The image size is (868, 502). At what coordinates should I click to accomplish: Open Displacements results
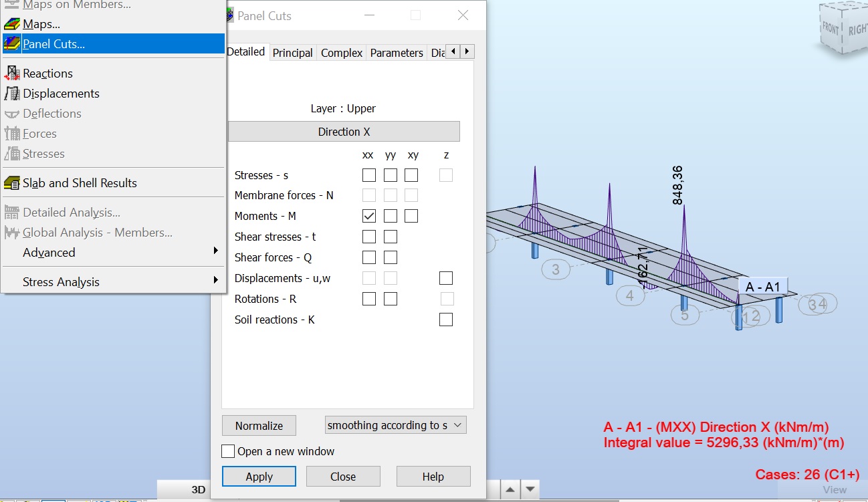pyautogui.click(x=60, y=93)
